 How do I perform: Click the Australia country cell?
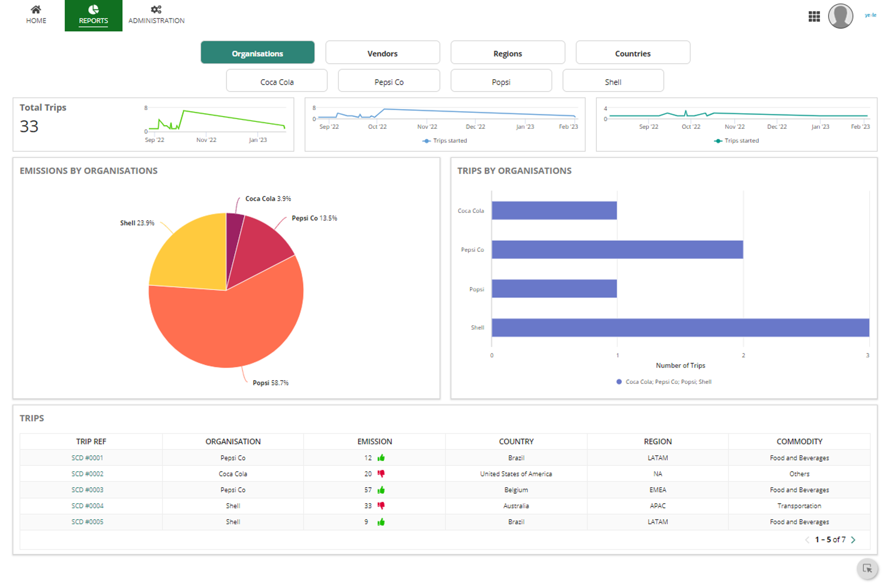[516, 506]
